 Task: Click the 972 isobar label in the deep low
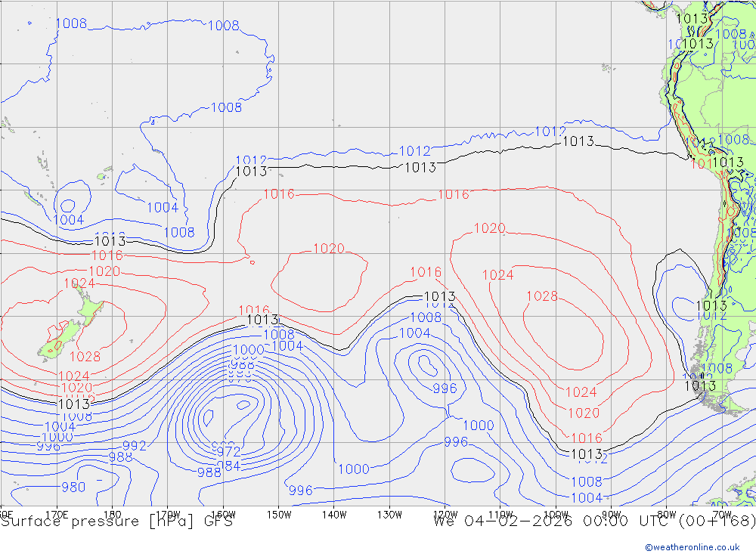(228, 452)
